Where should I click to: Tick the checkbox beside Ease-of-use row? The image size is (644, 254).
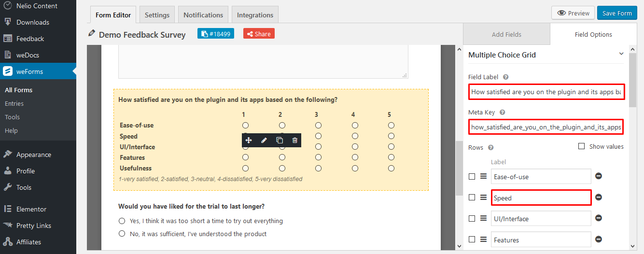click(472, 177)
